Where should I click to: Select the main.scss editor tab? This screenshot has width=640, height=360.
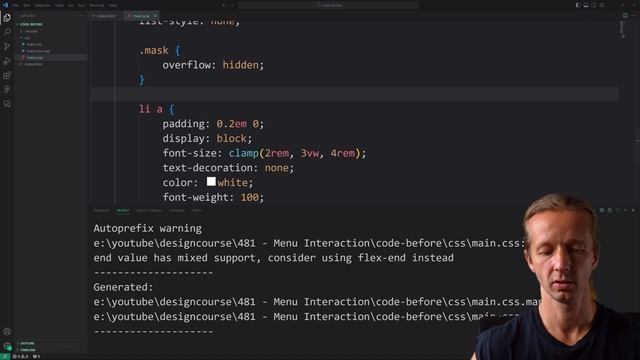(142, 16)
